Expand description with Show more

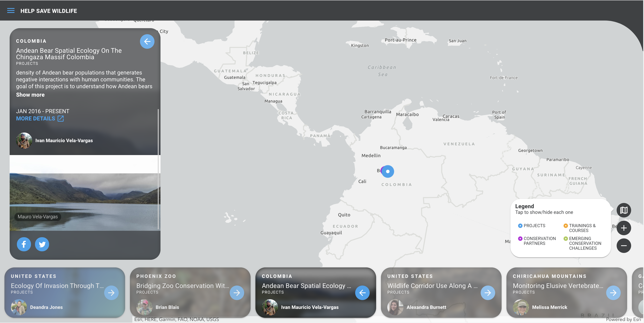(x=30, y=95)
